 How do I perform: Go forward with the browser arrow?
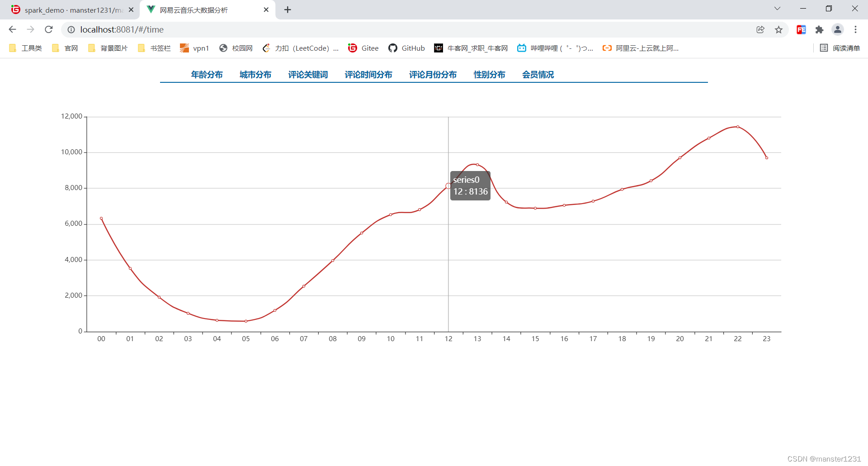pyautogui.click(x=30, y=29)
